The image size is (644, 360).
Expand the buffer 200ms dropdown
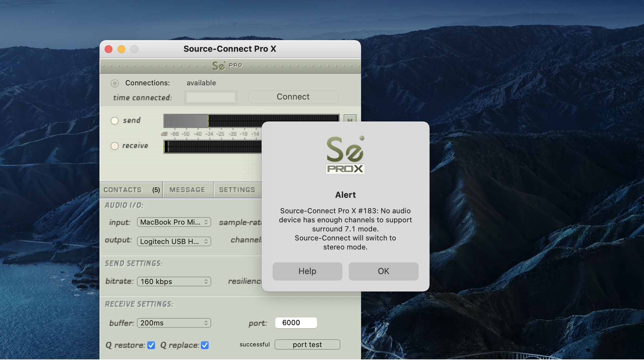pos(174,323)
